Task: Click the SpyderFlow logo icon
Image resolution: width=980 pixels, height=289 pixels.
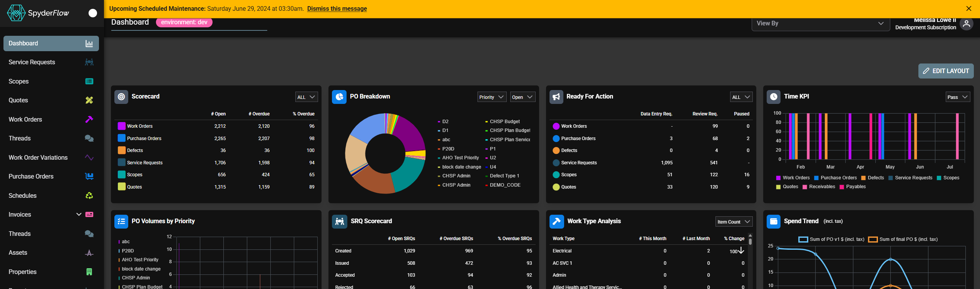Action: tap(16, 13)
